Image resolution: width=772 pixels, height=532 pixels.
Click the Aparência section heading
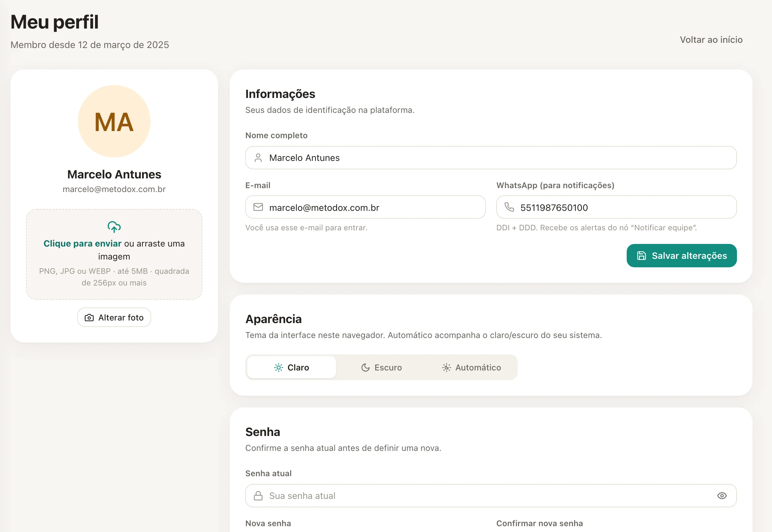coord(273,319)
